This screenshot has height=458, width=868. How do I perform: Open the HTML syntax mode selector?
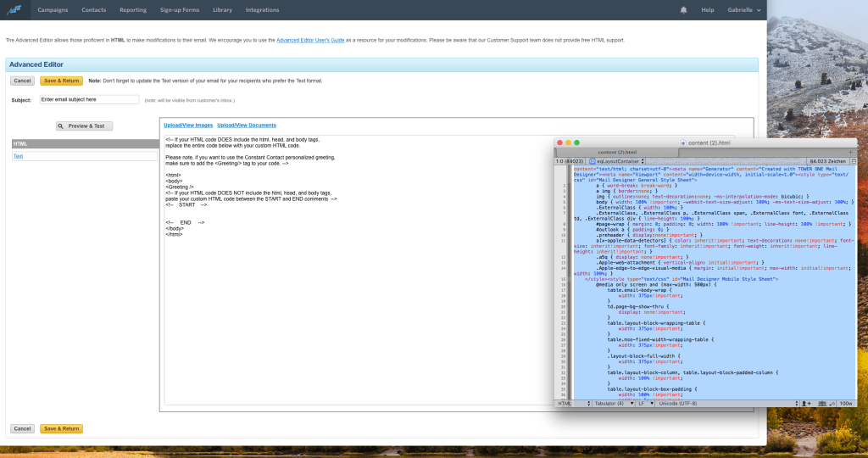tap(574, 404)
